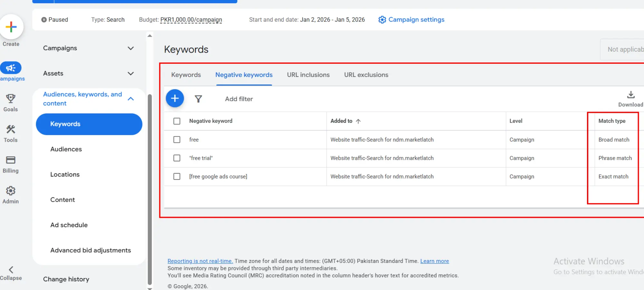644x290 pixels.
Task: Open Ad schedule in the side menu
Action: tap(69, 225)
